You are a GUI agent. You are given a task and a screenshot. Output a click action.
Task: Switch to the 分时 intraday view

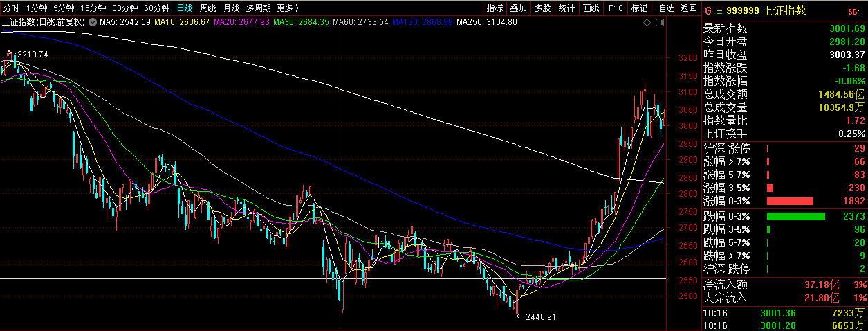pos(11,8)
